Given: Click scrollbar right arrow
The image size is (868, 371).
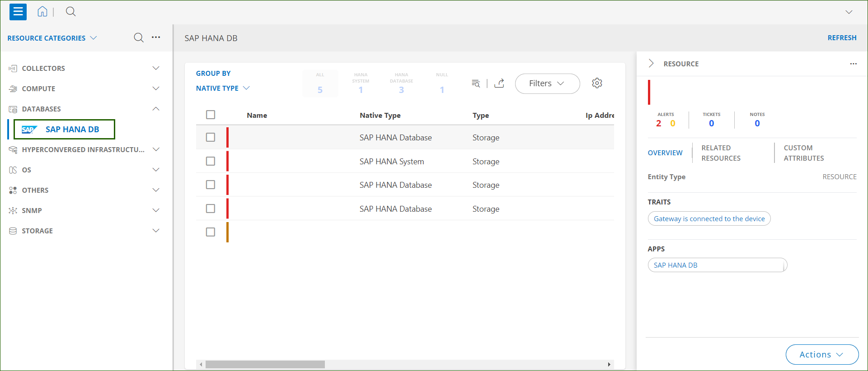Looking at the screenshot, I should point(609,364).
